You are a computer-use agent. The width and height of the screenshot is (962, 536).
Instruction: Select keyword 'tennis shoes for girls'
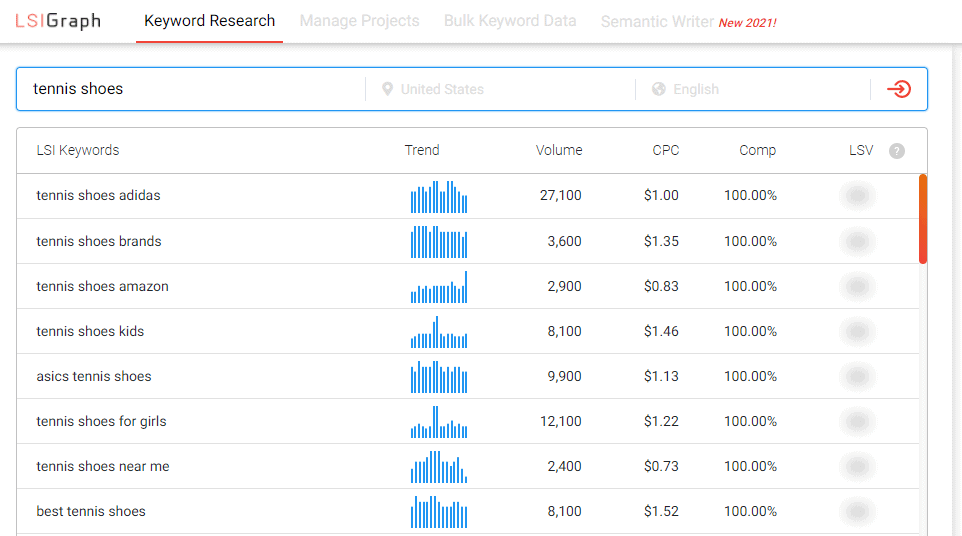(x=101, y=421)
